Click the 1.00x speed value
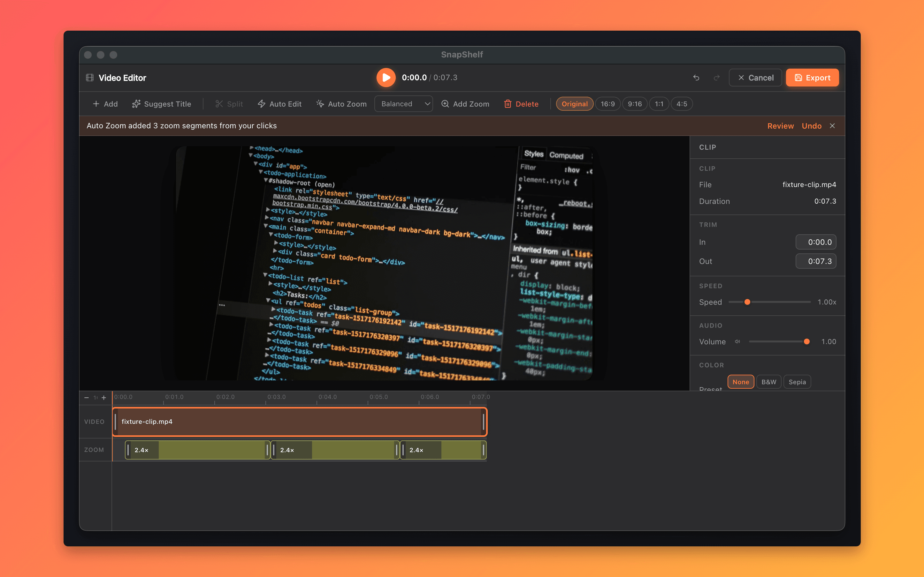The height and width of the screenshot is (577, 924). click(827, 302)
